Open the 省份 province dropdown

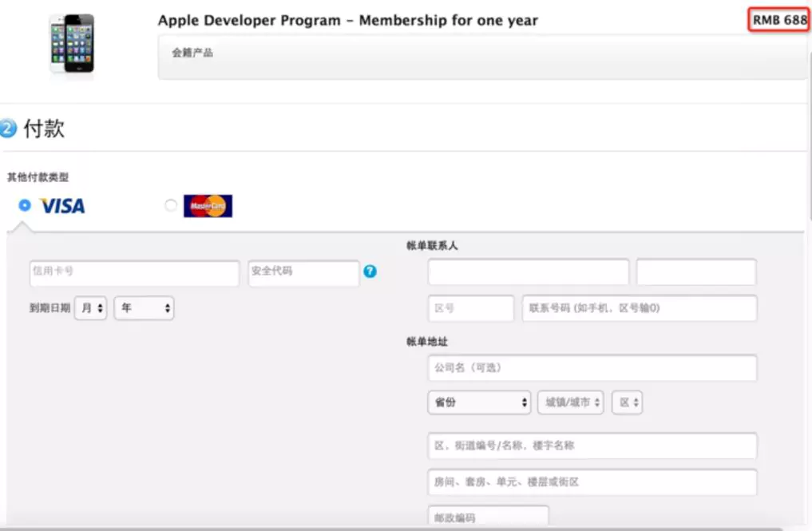[x=478, y=402]
